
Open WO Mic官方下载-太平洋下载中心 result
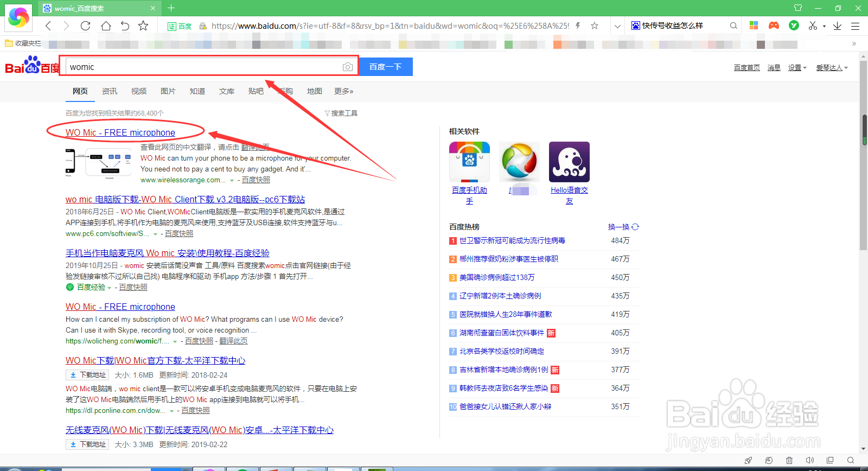(155, 360)
